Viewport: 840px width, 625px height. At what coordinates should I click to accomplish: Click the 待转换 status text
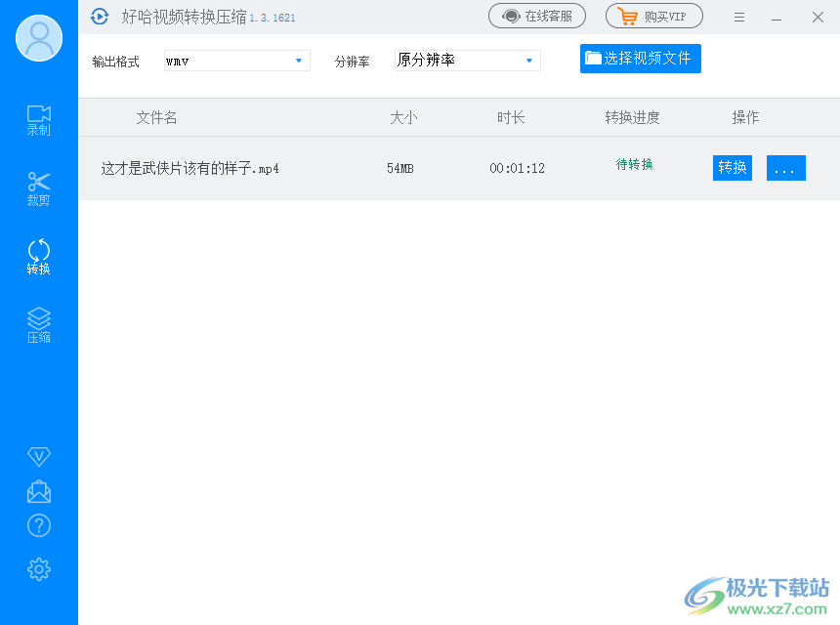click(x=634, y=164)
